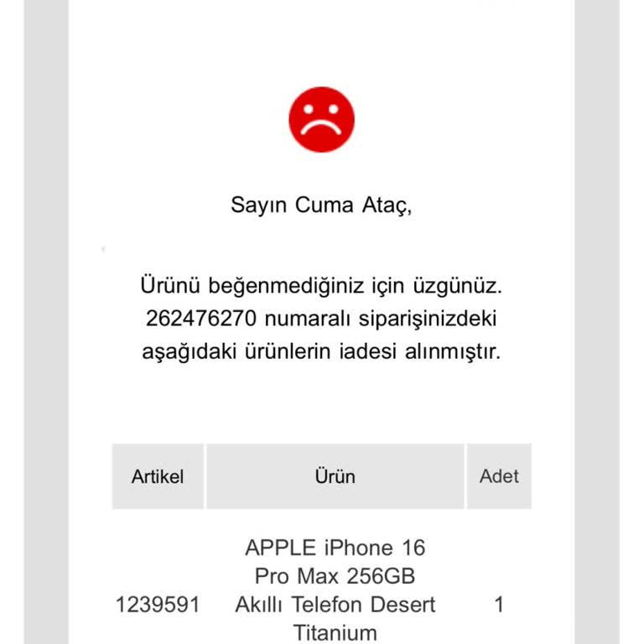Click the 'APPLE iPhone 16' product line
The width and height of the screenshot is (644, 644).
click(x=335, y=548)
